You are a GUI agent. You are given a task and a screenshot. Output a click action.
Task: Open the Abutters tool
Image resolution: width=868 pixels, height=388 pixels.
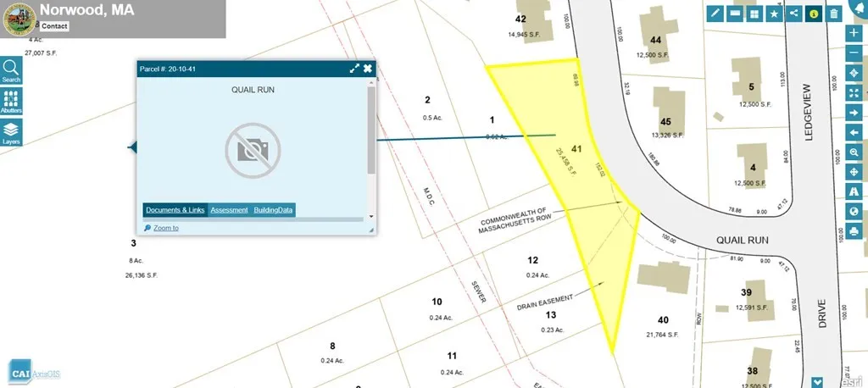[x=11, y=101]
